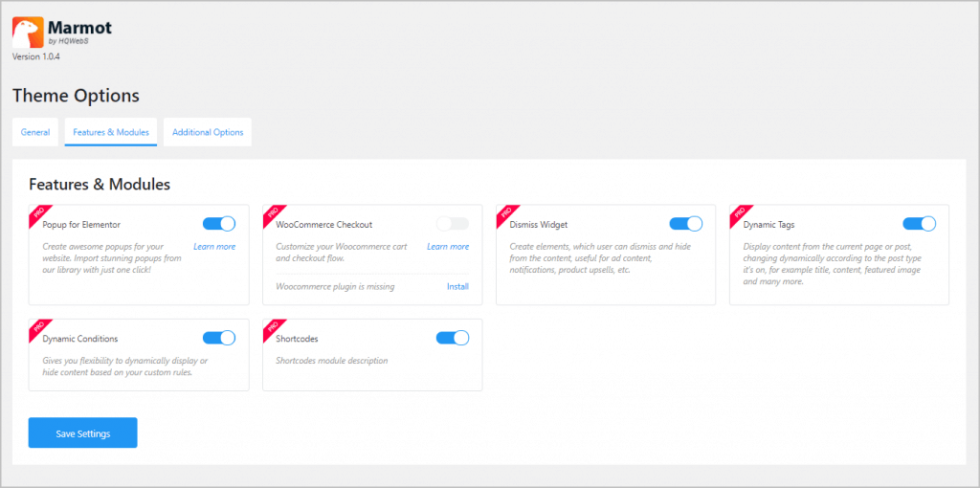Click PRO badge on Dismiss Widget card
The image size is (980, 488).
[x=506, y=214]
